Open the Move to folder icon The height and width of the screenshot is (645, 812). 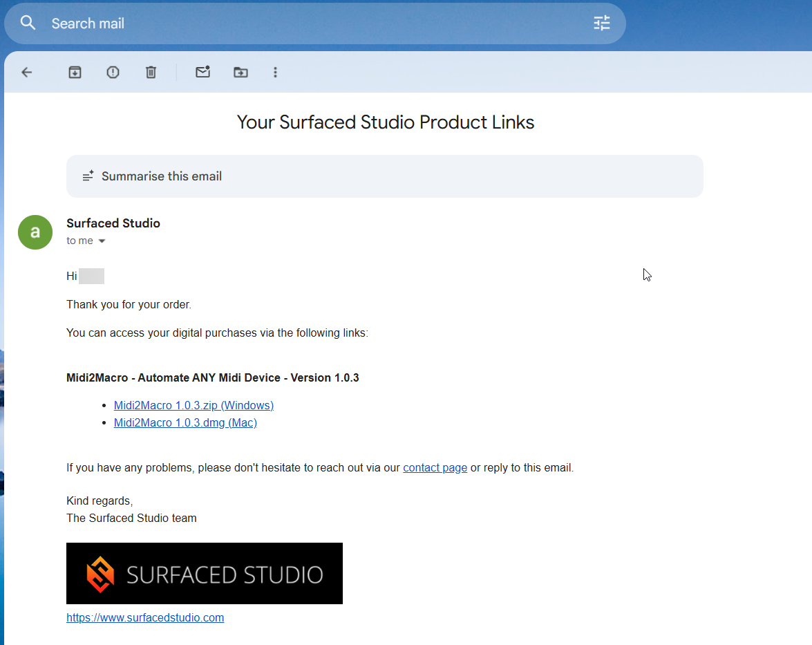[x=240, y=72]
